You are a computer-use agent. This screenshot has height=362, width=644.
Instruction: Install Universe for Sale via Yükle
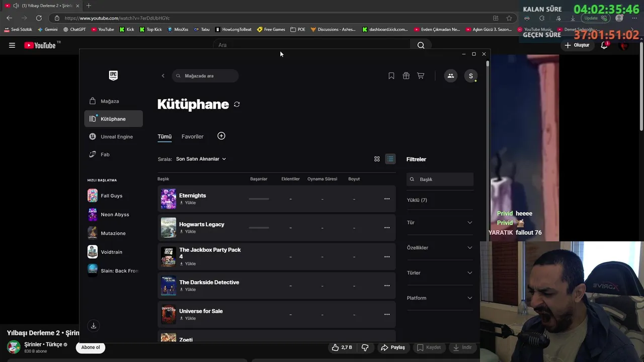pos(188,318)
